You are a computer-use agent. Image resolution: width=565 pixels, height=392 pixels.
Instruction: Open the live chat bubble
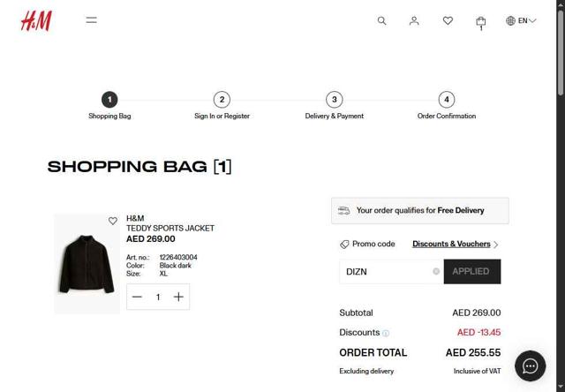[x=530, y=366]
